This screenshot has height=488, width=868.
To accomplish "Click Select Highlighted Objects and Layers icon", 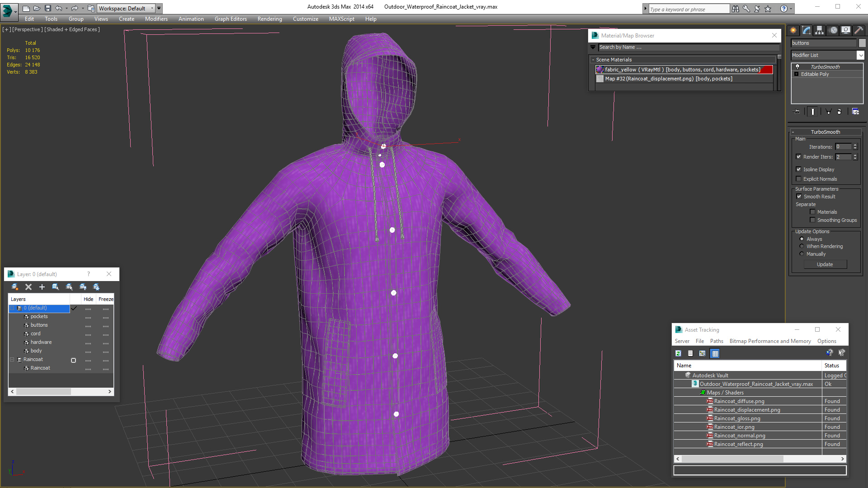I will pos(56,287).
